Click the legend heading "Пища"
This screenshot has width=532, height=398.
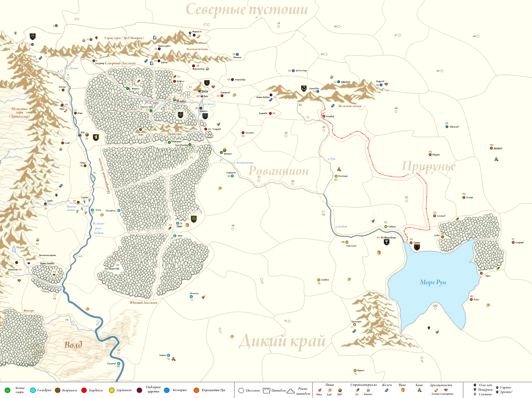tap(329, 385)
